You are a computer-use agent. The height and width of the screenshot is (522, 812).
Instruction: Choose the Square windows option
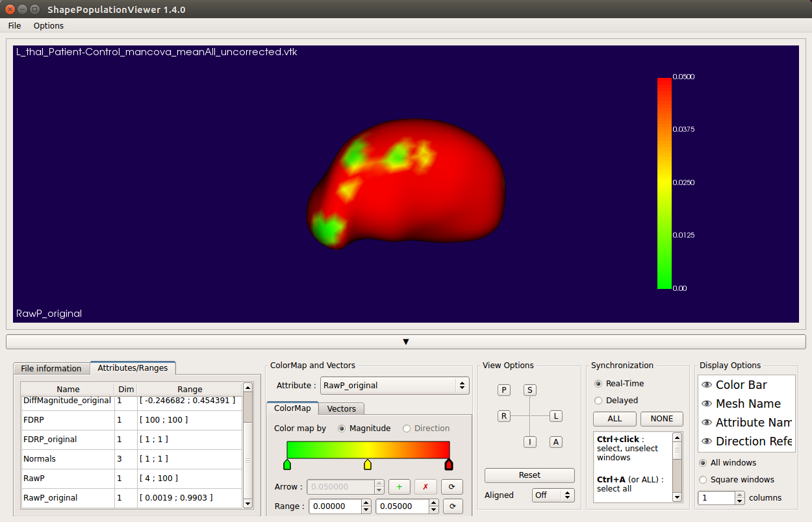click(703, 480)
